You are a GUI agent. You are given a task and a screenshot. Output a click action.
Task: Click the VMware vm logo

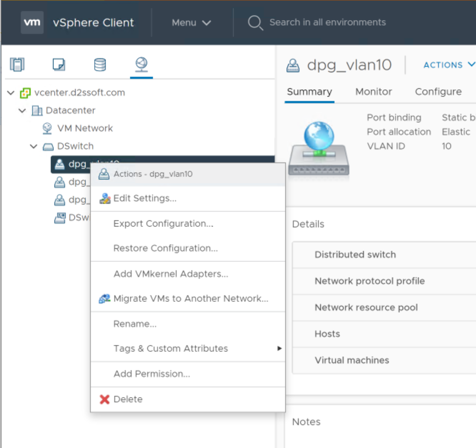coord(32,22)
